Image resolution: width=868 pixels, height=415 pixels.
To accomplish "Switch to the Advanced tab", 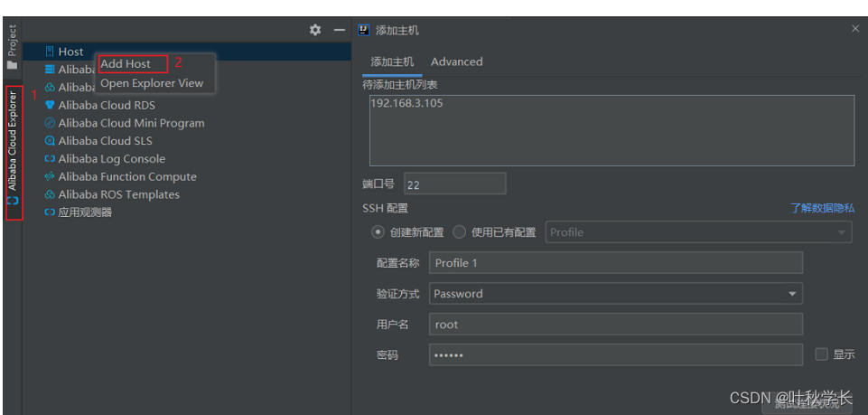I will pyautogui.click(x=457, y=61).
